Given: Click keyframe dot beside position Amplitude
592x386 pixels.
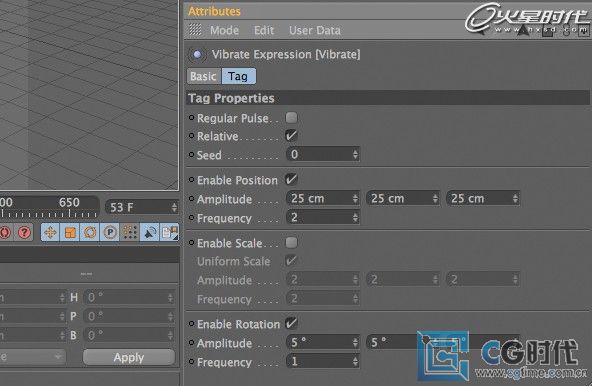Looking at the screenshot, I should (191, 198).
